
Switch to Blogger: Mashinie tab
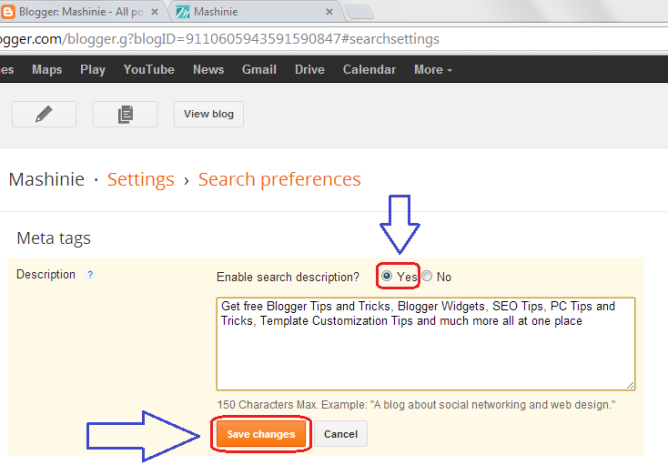tap(81, 12)
